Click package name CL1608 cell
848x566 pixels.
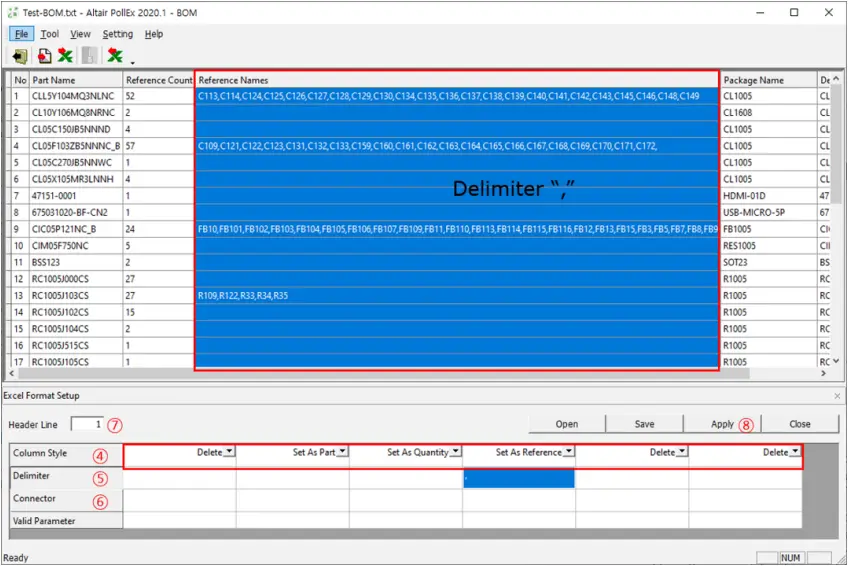(768, 113)
